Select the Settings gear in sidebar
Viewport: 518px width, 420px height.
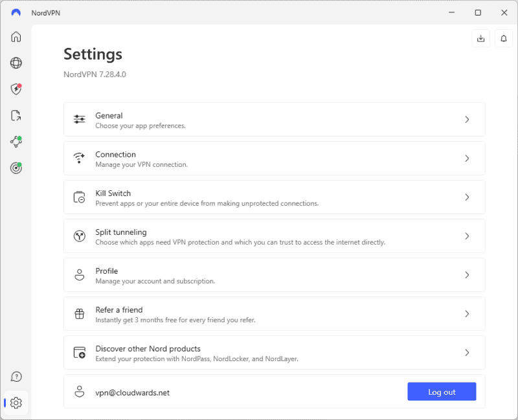[16, 403]
